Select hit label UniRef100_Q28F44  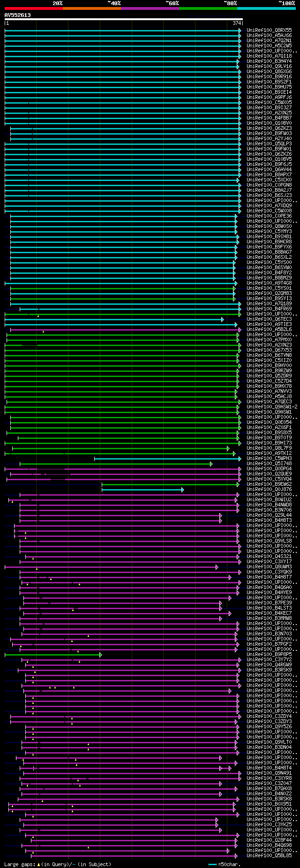tap(269, 840)
